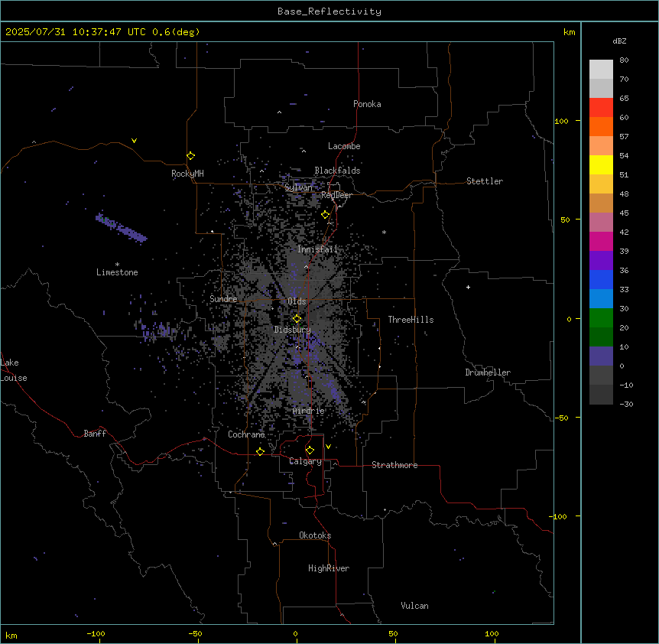The width and height of the screenshot is (659, 644).
Task: Select the yellow diamond marker above Didsbury
Action: coord(297,319)
